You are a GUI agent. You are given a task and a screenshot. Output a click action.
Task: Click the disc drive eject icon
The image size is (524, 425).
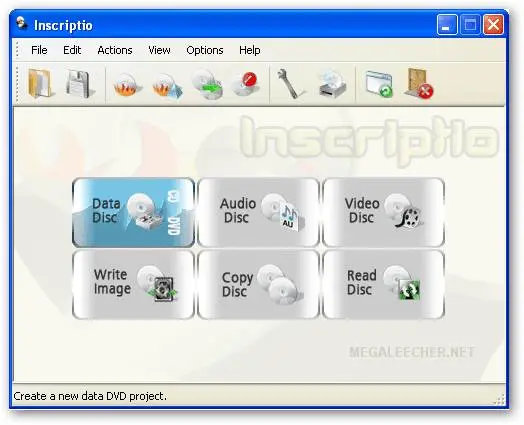click(x=333, y=84)
